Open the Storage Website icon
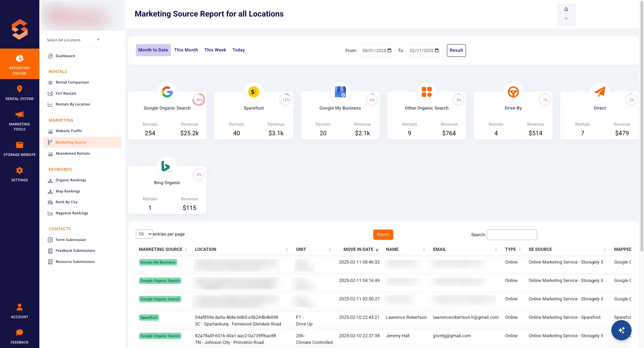 point(19,145)
